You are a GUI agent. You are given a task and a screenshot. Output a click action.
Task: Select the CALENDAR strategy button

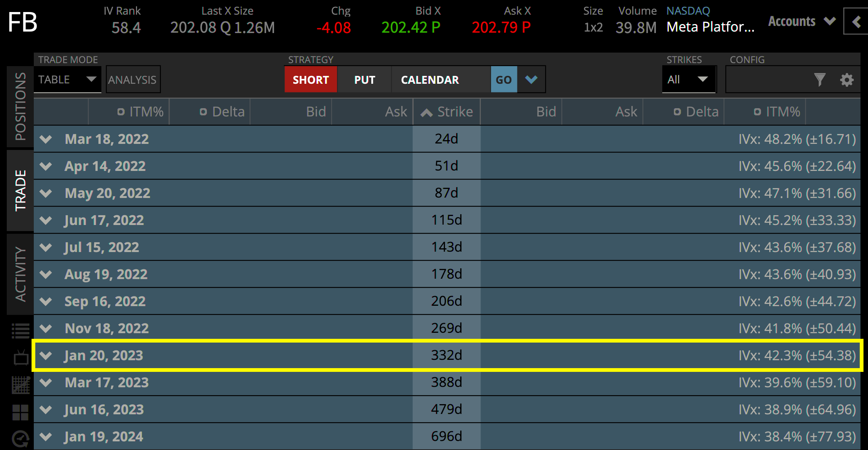(430, 79)
